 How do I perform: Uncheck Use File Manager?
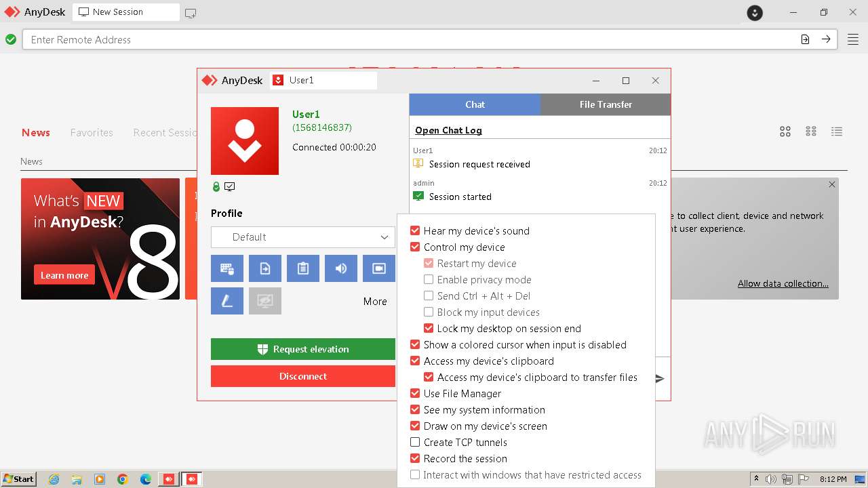415,393
